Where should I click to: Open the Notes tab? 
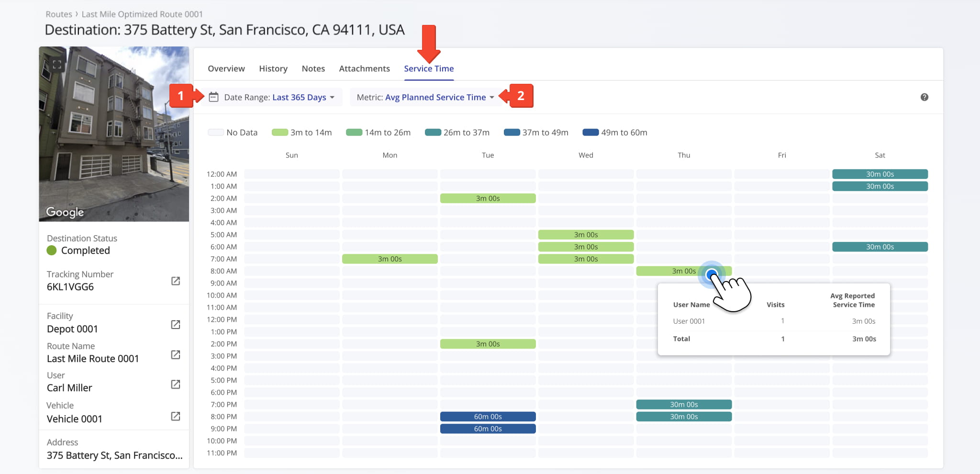pyautogui.click(x=313, y=68)
